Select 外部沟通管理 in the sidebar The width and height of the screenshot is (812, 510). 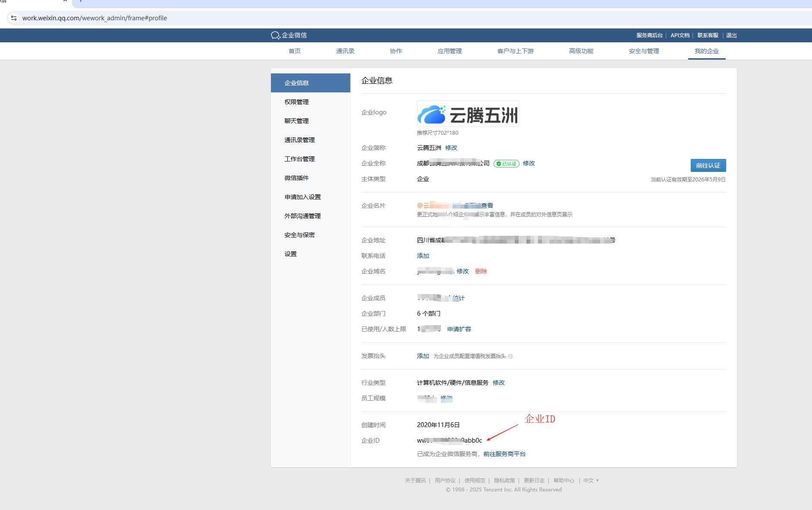coord(302,216)
